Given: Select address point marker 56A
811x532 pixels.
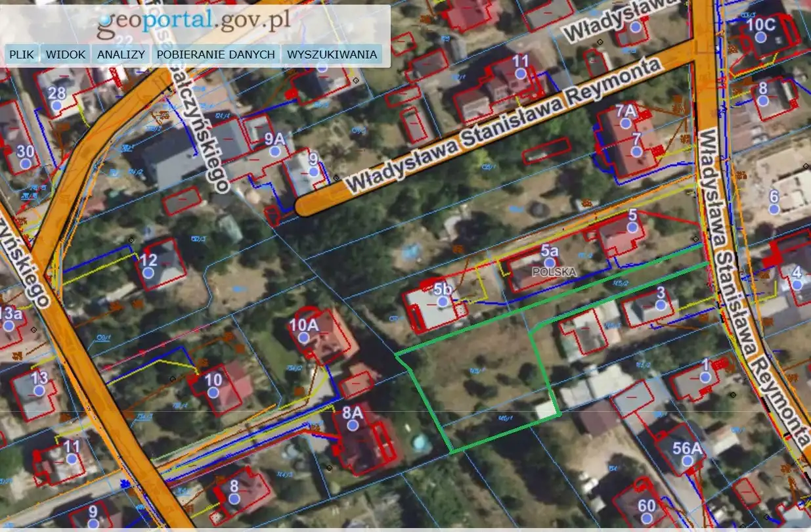Looking at the screenshot, I should [688, 461].
